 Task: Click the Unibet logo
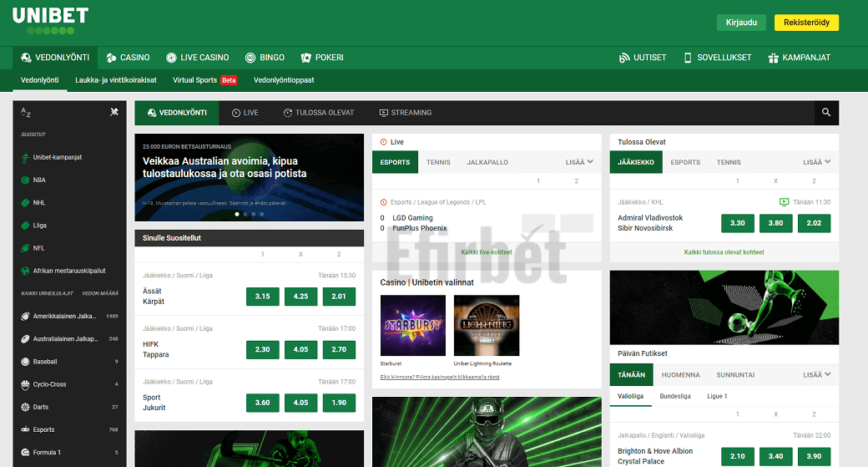coord(50,21)
